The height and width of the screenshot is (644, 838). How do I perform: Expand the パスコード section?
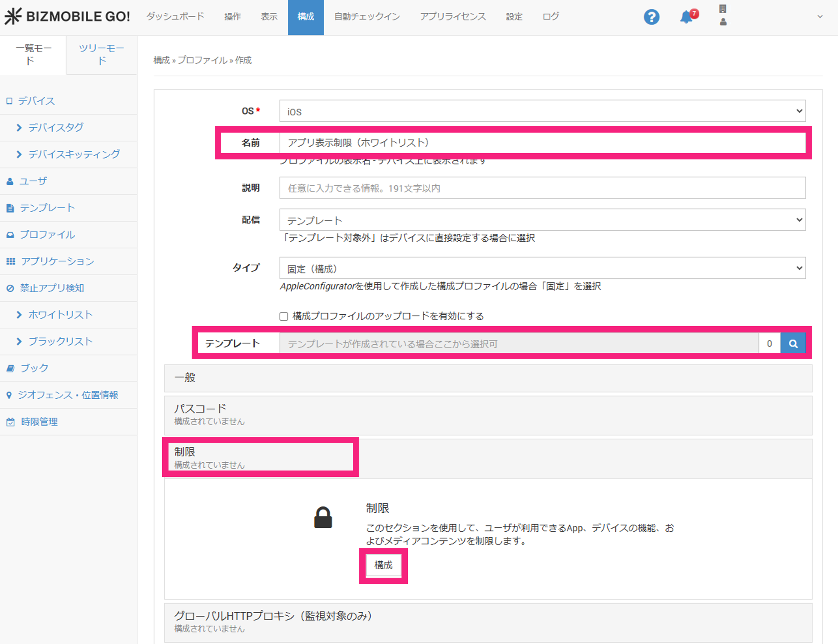488,415
